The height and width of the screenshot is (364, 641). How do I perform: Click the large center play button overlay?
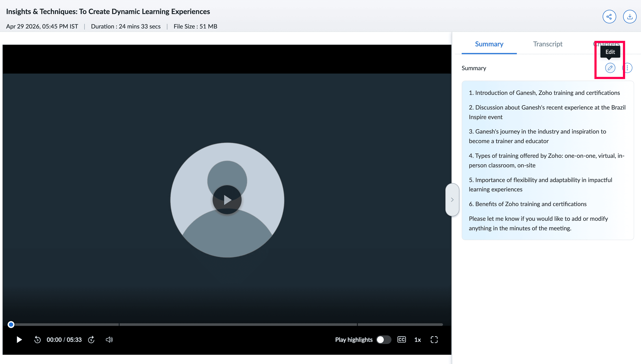point(227,200)
